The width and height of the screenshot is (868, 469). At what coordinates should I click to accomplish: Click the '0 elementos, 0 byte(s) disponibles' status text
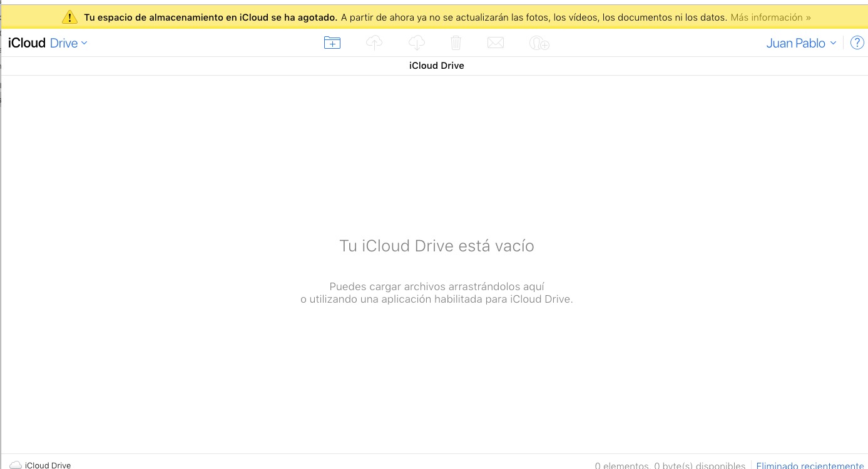click(x=670, y=465)
